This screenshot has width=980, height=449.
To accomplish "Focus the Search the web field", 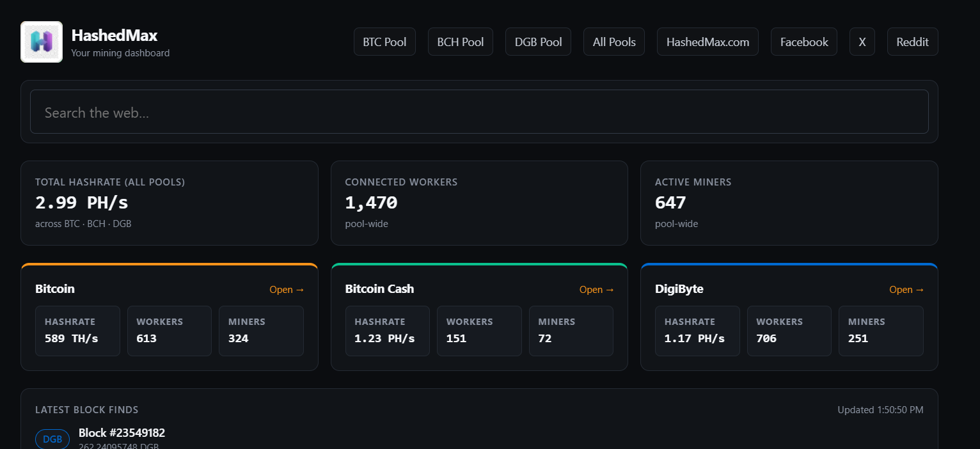I will click(479, 112).
